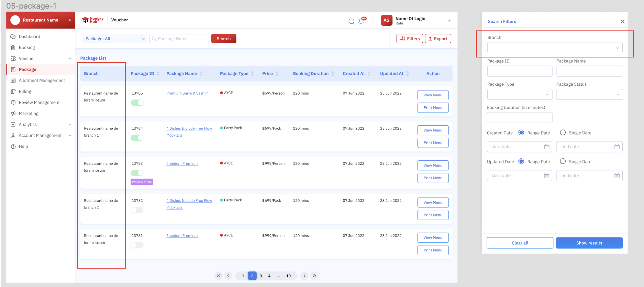
Task: Toggle off package 13785 switch
Action: [x=137, y=103]
